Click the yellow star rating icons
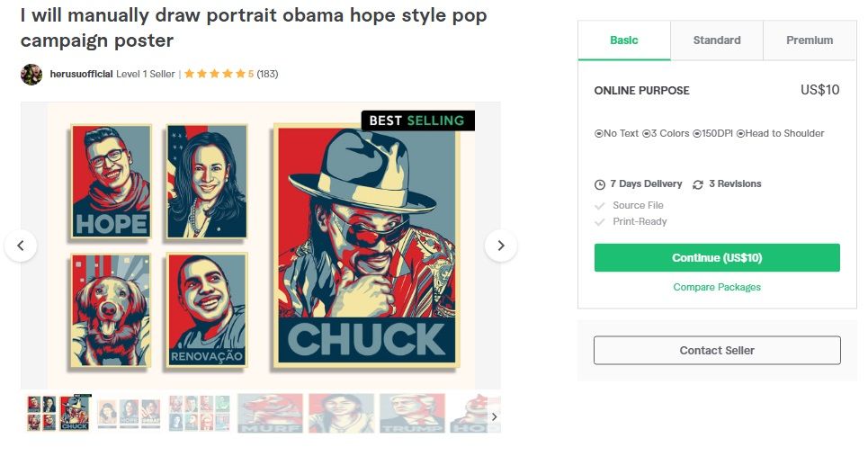Screen dimensions: 868x456 pos(214,74)
